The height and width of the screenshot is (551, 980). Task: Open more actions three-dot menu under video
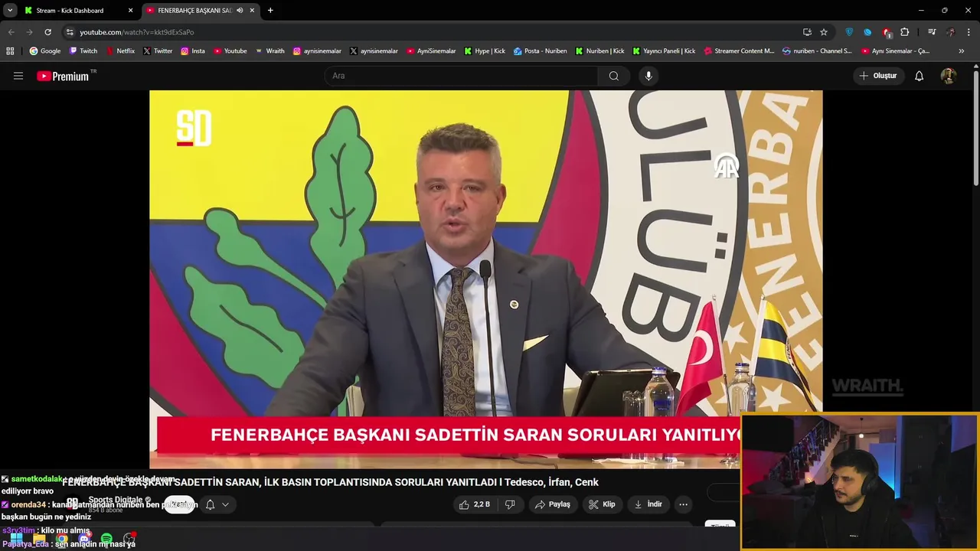[683, 504]
